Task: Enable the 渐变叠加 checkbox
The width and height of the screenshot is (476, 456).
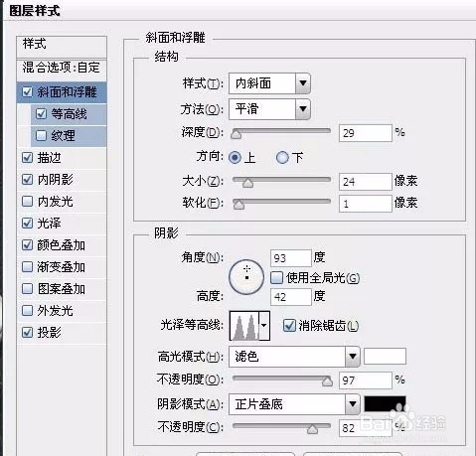Action: click(x=27, y=266)
